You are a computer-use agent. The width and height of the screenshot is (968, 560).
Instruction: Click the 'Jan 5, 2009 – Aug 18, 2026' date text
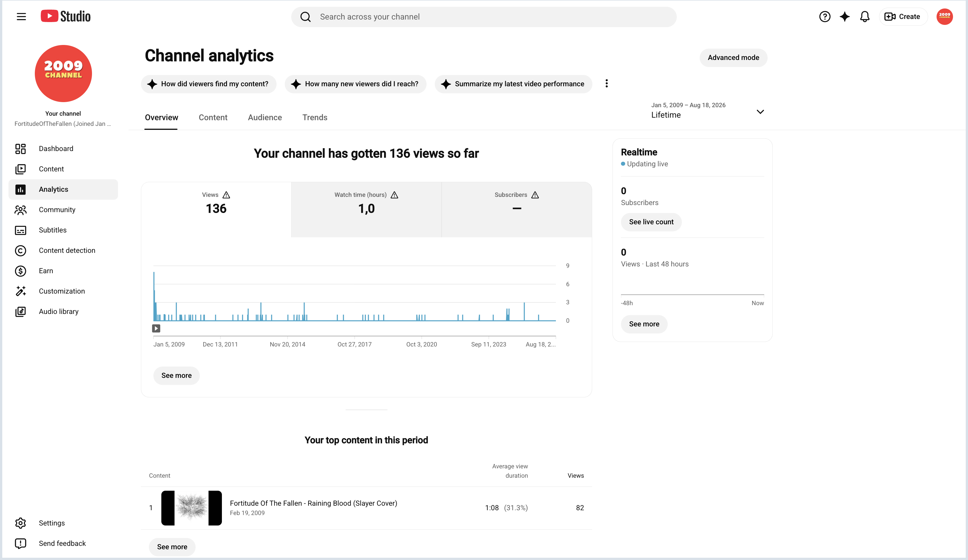coord(688,105)
